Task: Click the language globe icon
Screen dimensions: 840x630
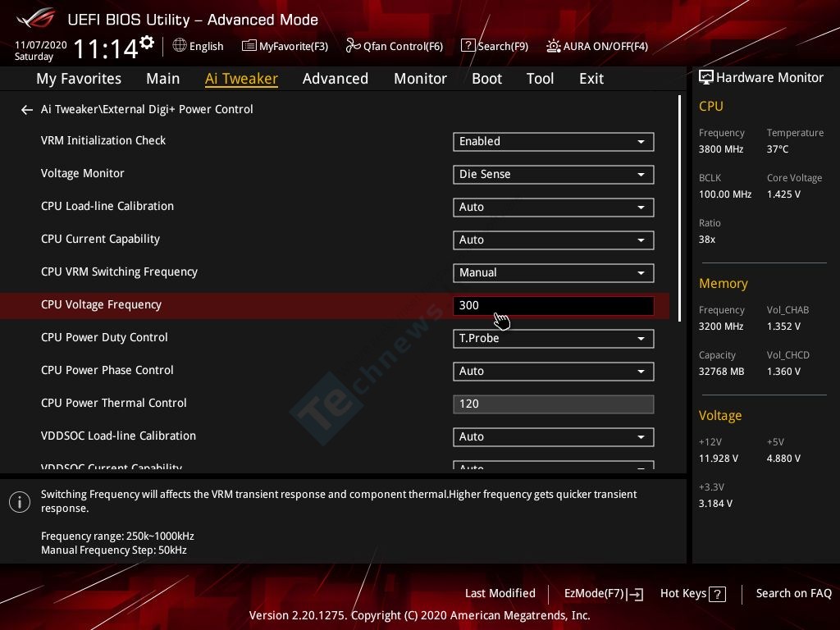Action: click(x=180, y=46)
